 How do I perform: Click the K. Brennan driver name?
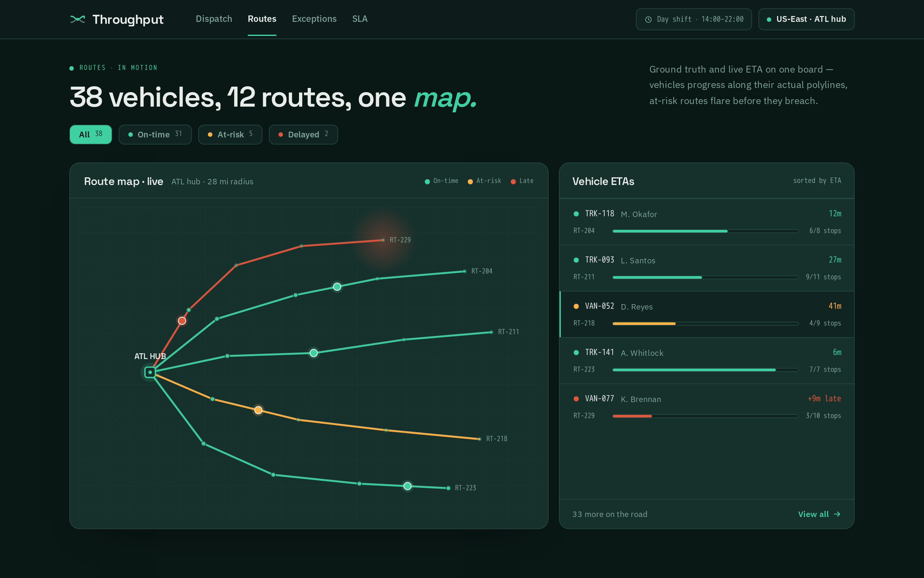(x=641, y=399)
